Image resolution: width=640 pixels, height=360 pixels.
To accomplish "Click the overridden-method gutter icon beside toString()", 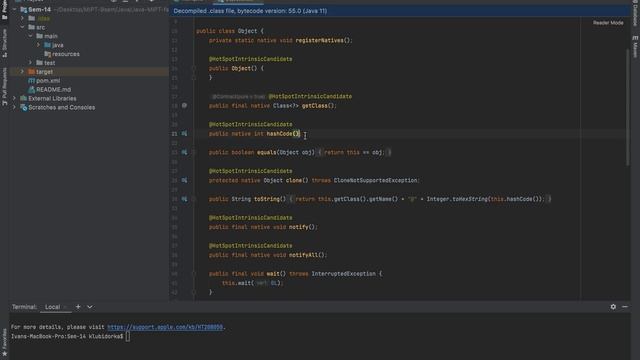I will [184, 199].
